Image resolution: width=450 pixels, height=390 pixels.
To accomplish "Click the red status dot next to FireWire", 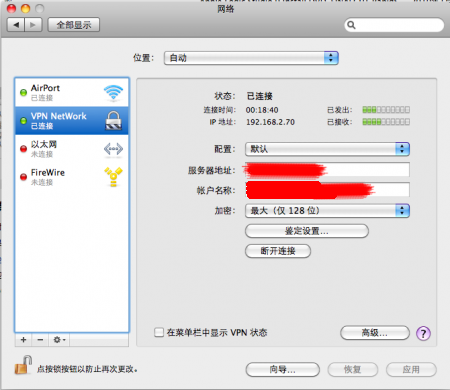I will (23, 177).
